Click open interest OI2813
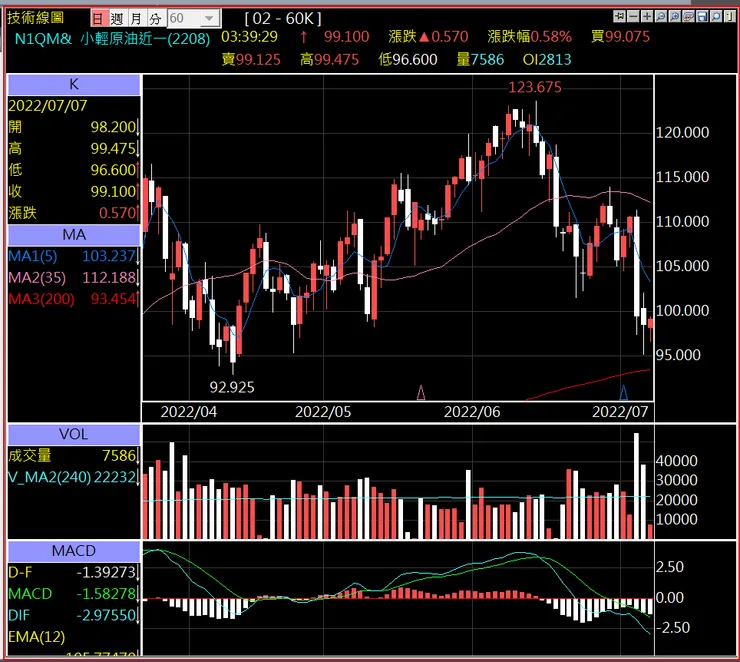The width and height of the screenshot is (740, 662). tap(547, 59)
